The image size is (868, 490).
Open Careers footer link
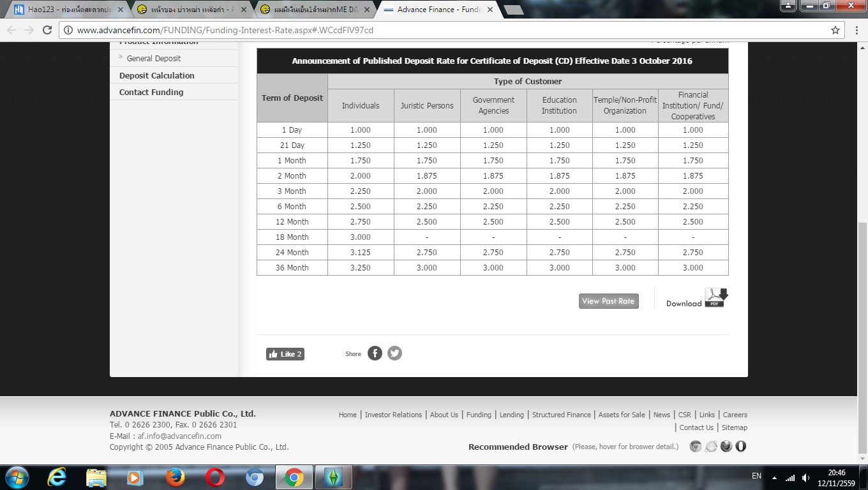click(735, 415)
